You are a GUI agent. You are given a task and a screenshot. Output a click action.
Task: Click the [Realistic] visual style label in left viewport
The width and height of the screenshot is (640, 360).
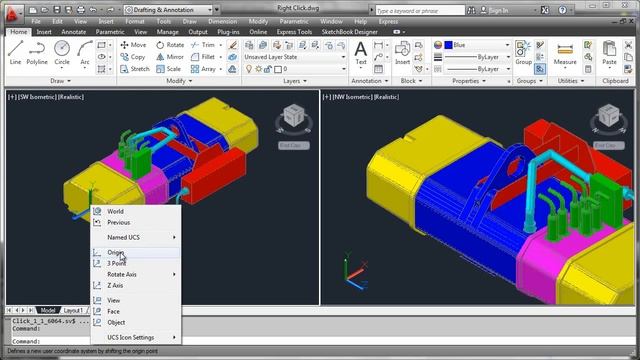[x=71, y=97]
